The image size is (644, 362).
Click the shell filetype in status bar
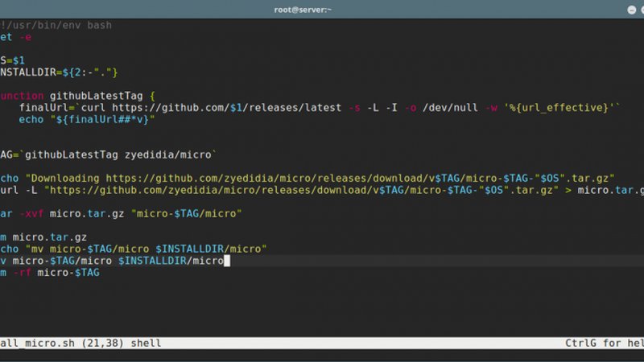click(144, 343)
